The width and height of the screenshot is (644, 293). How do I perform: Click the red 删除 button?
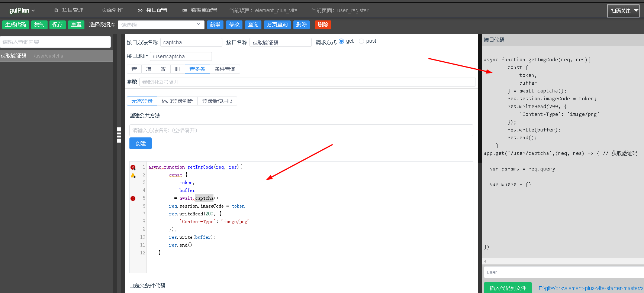click(323, 25)
